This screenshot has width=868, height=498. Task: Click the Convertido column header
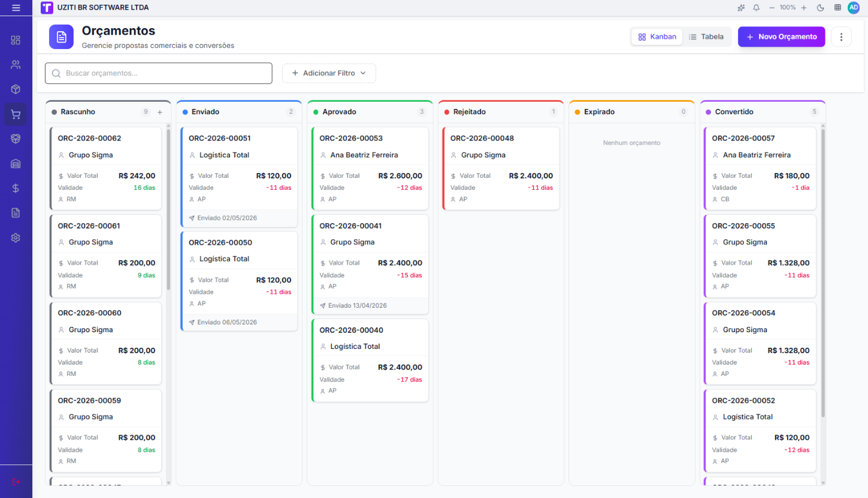tap(763, 112)
